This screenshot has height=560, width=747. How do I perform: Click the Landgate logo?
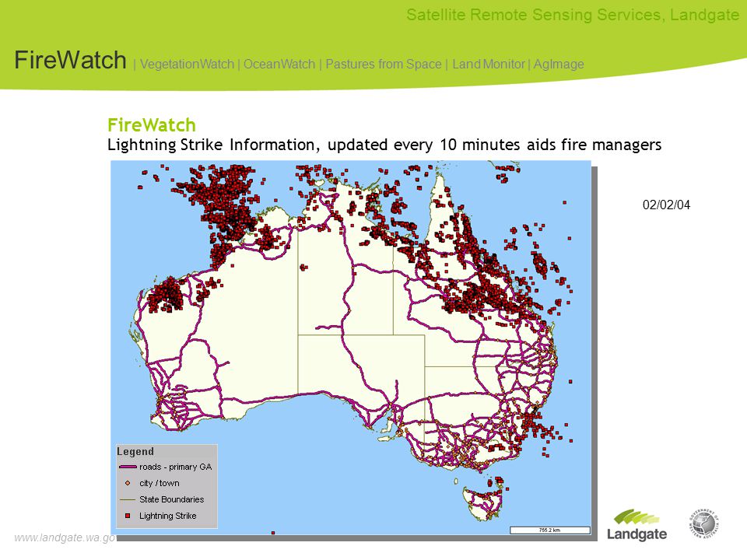(637, 525)
